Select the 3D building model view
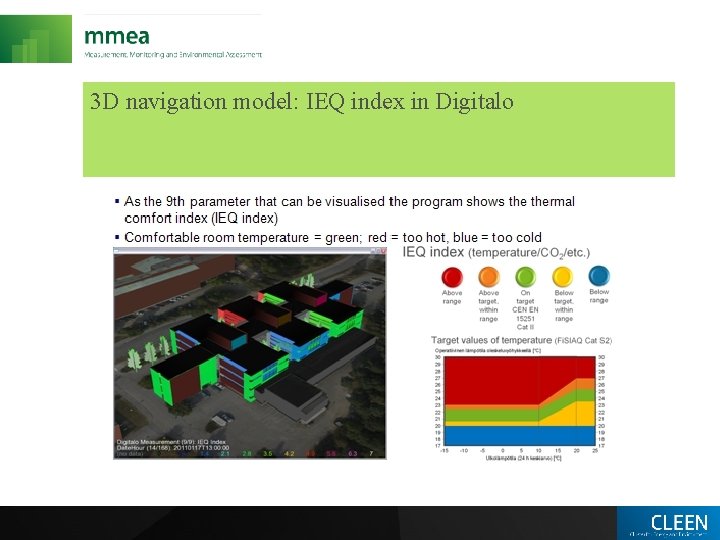 tap(250, 356)
